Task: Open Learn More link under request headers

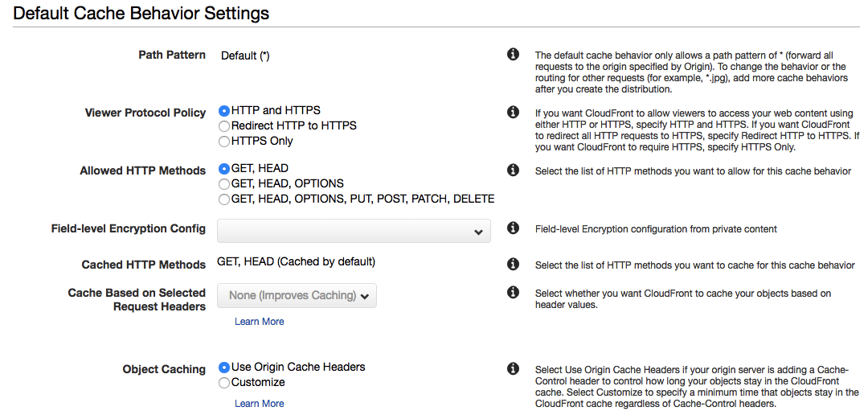Action: pos(259,322)
